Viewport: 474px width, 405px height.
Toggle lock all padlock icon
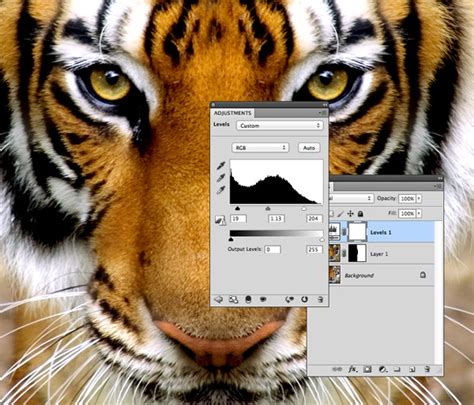point(360,213)
